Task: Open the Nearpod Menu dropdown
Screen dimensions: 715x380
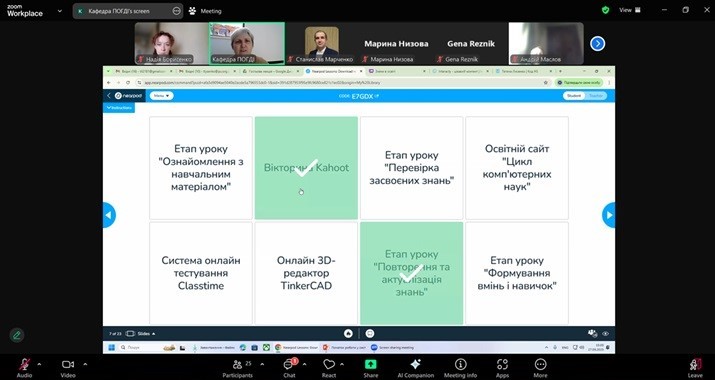Action: [161, 96]
